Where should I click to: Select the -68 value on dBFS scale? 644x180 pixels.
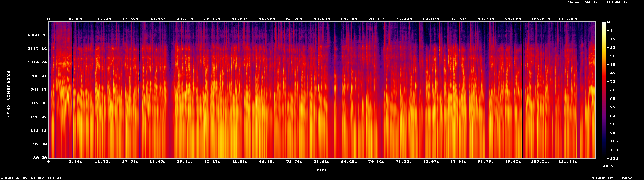pyautogui.click(x=611, y=99)
